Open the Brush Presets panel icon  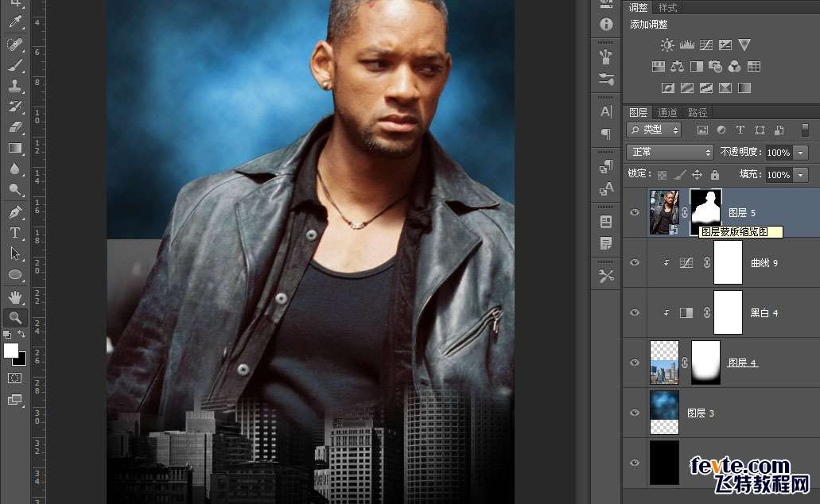click(606, 56)
